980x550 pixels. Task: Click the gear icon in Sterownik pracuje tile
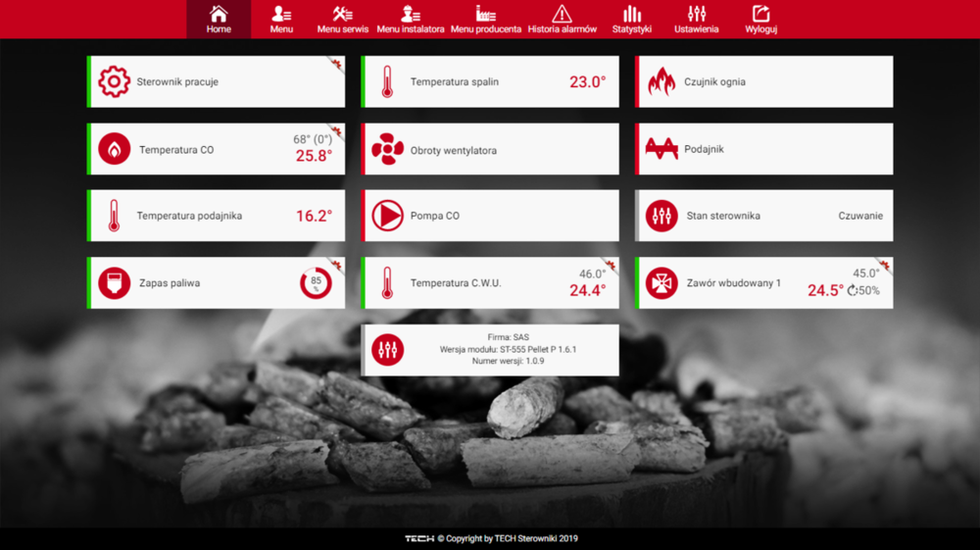pos(114,82)
